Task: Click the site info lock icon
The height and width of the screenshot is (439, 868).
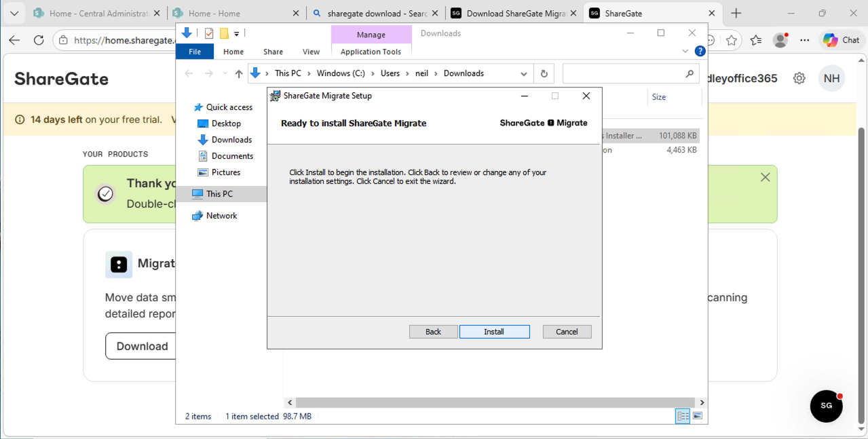Action: click(63, 40)
